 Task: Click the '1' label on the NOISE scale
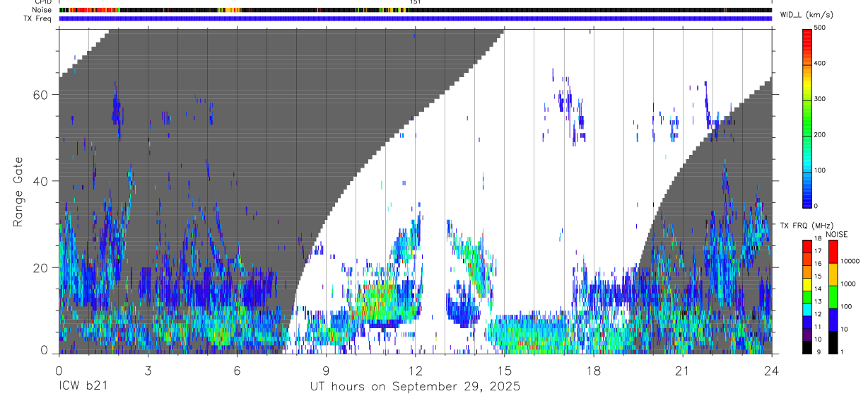pos(843,352)
